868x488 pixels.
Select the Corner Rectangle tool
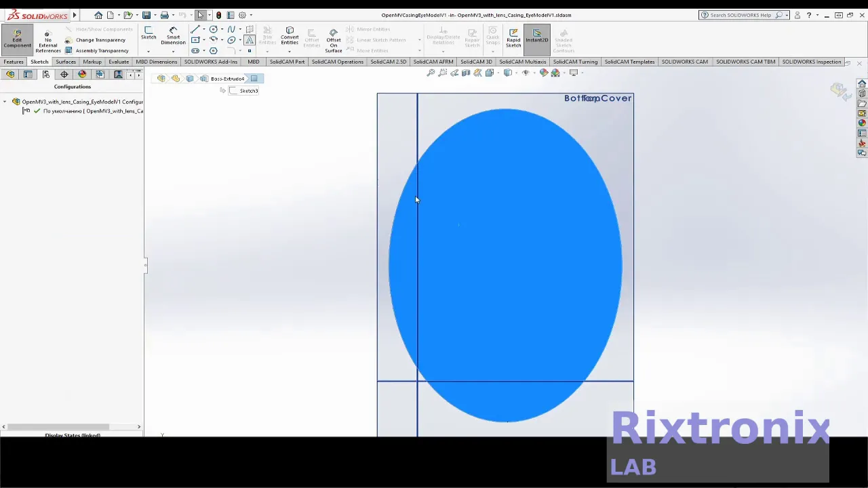point(195,40)
